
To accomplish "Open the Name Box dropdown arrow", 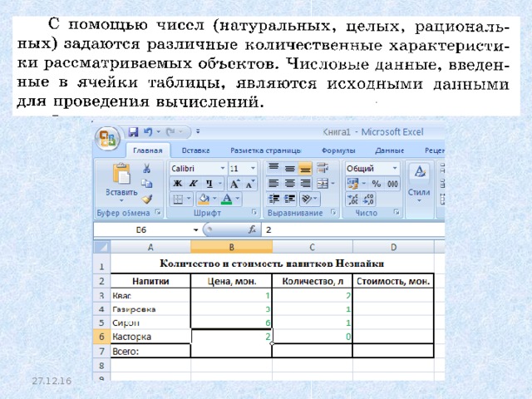I will 196,230.
